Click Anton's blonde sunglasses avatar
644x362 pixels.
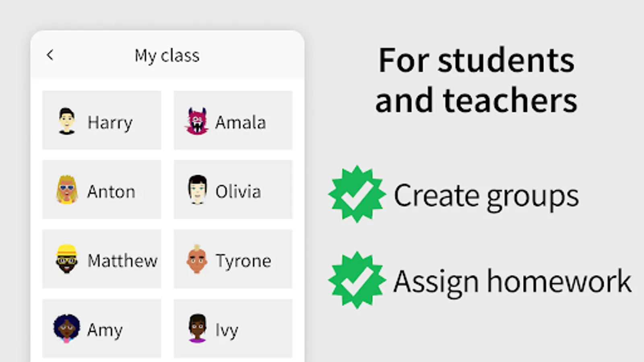coord(67,190)
